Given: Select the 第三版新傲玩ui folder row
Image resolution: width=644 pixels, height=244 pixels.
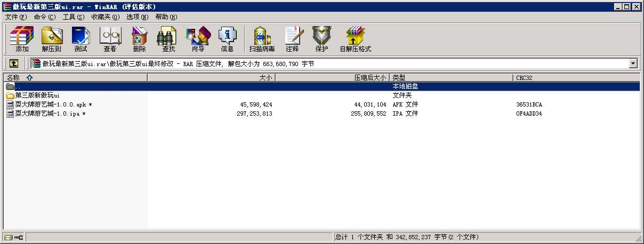Looking at the screenshot, I should point(321,95).
